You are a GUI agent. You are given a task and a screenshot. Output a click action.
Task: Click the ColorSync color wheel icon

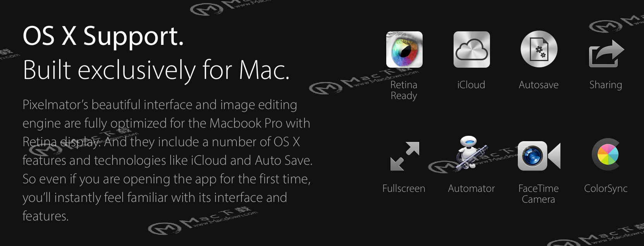[606, 154]
